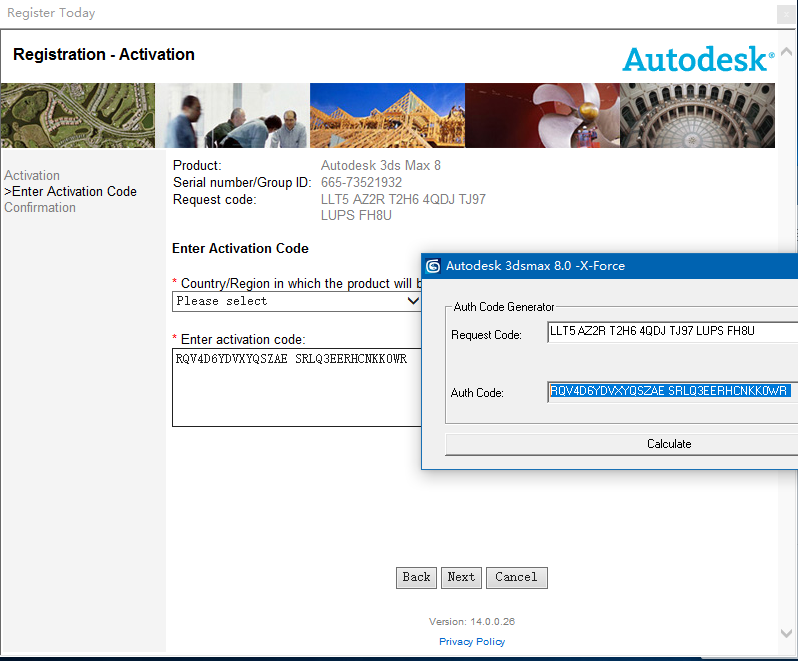Select the Confirmation step in left sidebar
This screenshot has height=661, width=798.
click(x=40, y=207)
